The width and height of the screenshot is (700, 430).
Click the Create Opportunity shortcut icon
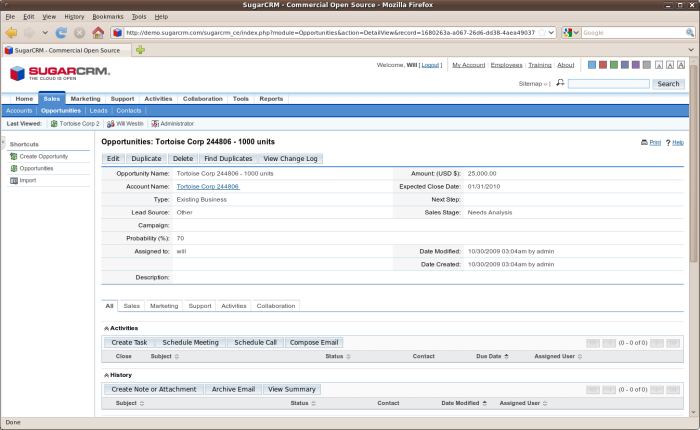(14, 156)
